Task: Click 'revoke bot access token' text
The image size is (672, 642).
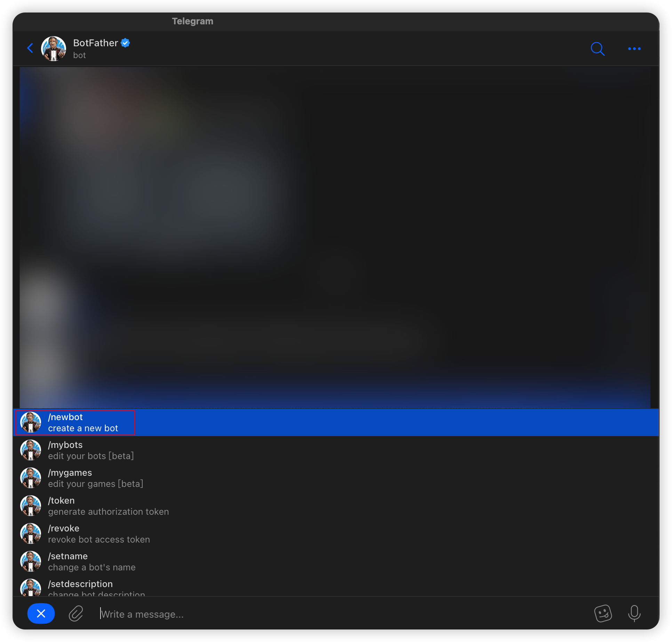Action: coord(99,540)
